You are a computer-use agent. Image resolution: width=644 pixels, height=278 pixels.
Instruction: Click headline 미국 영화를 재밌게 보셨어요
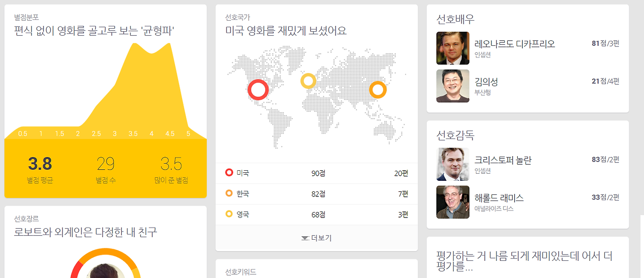[x=286, y=31]
